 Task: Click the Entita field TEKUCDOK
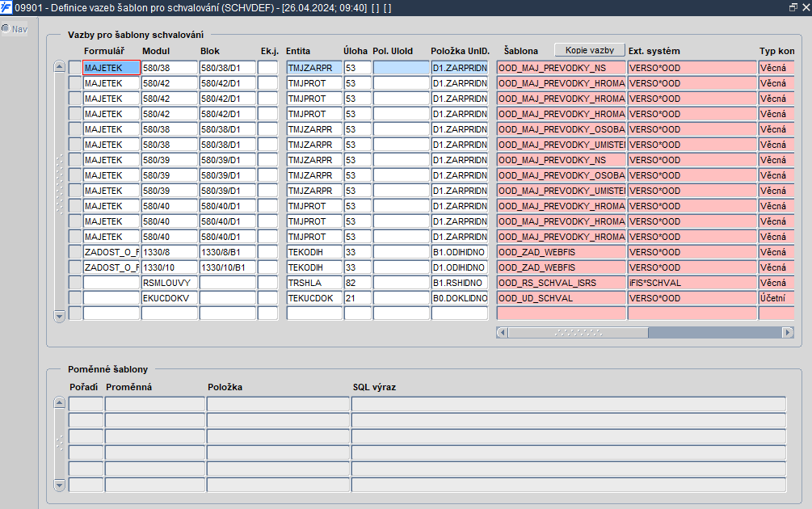314,298
